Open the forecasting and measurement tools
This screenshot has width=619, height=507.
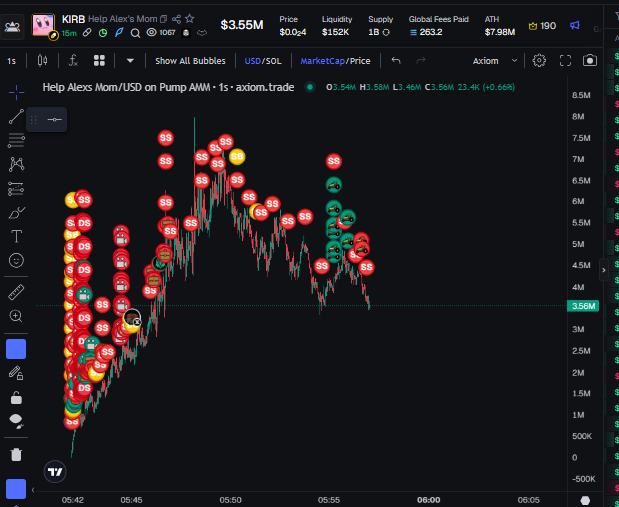tap(16, 188)
